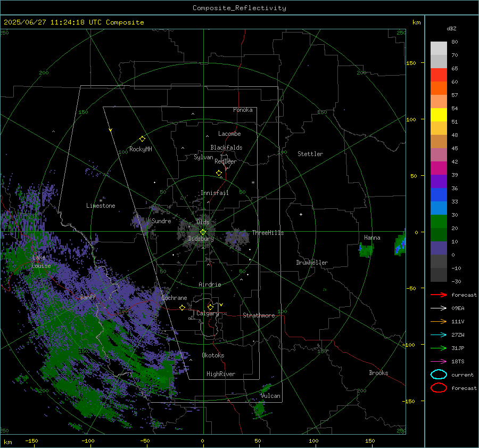
Task: Click the cyan current ellipse legend icon
Action: (439, 374)
